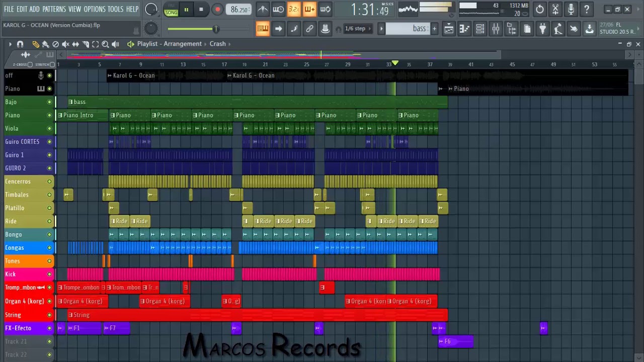Toggle multilink to controllers icon
644x362 pixels.
click(326, 29)
